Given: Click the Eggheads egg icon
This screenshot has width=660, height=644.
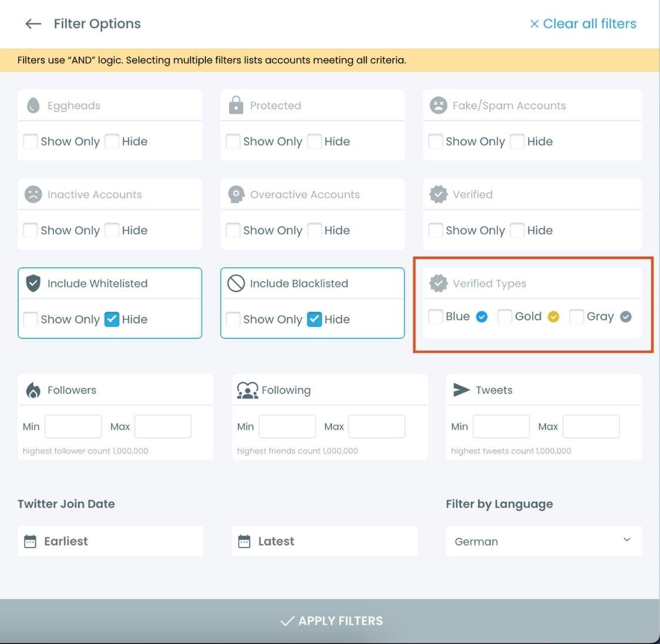Looking at the screenshot, I should [33, 105].
